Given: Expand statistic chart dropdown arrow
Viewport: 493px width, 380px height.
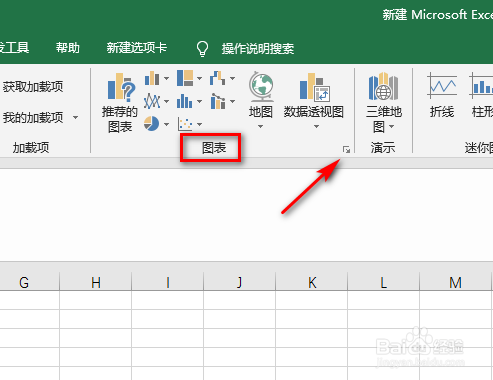Looking at the screenshot, I should pyautogui.click(x=199, y=101).
